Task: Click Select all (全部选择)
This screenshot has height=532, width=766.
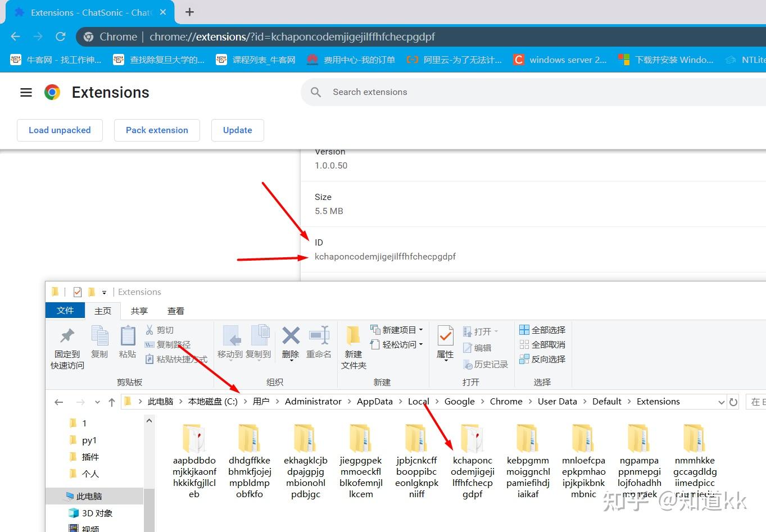Action: tap(542, 330)
